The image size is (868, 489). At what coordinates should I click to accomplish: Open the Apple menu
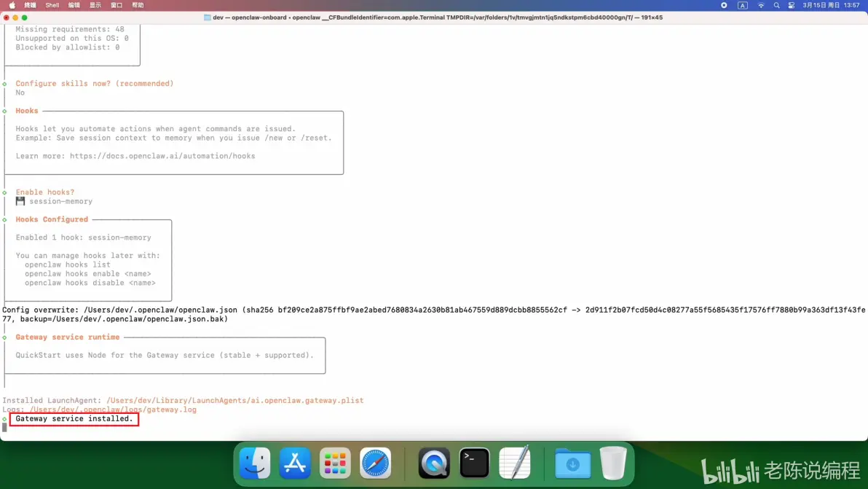(12, 5)
